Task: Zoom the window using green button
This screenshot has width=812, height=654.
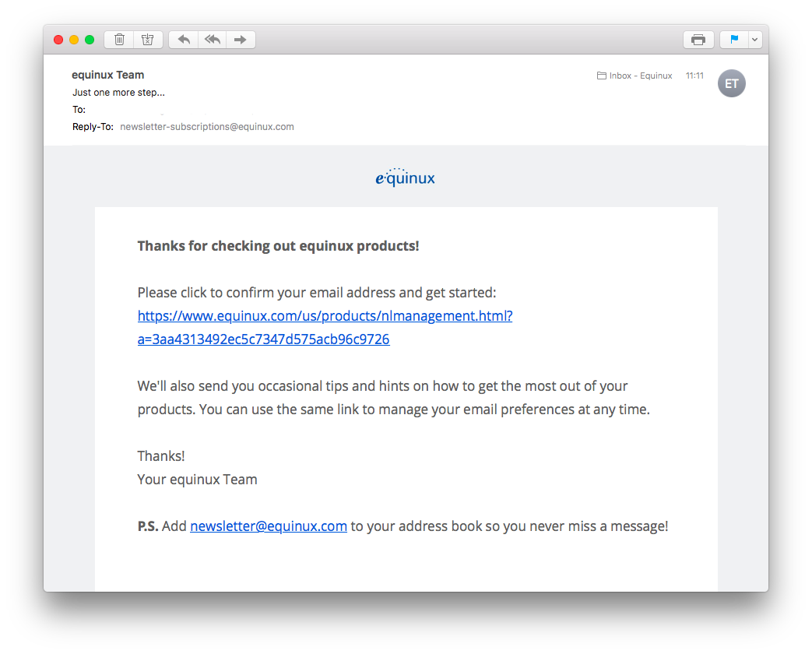Action: tap(90, 40)
